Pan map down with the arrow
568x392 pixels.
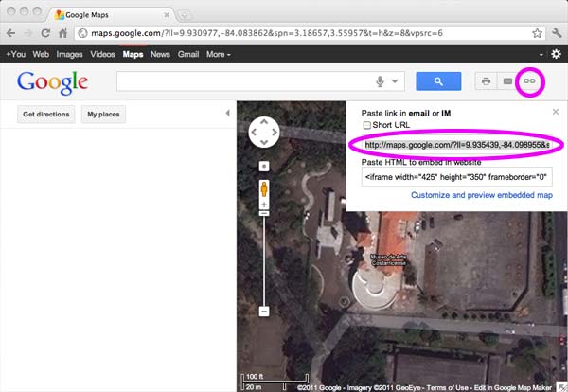point(264,142)
